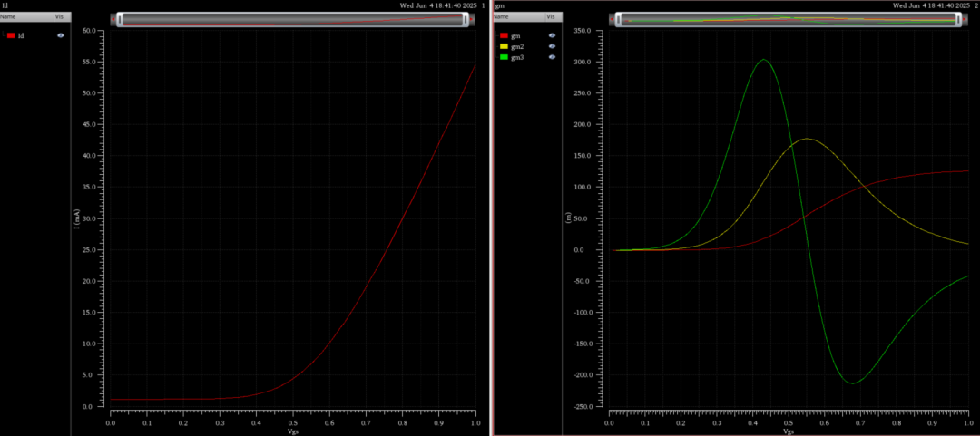The height and width of the screenshot is (436, 980).
Task: Click the Vgs axis label under Id plot
Action: tap(292, 431)
